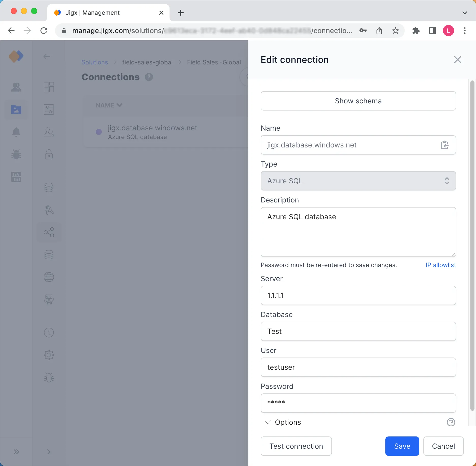Click the Options help question icon

(x=451, y=422)
